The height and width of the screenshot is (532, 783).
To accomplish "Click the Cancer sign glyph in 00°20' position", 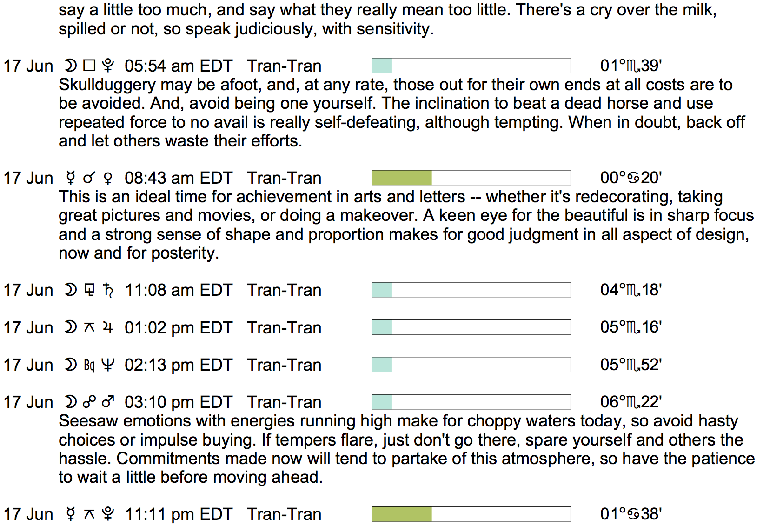I will coord(634,178).
